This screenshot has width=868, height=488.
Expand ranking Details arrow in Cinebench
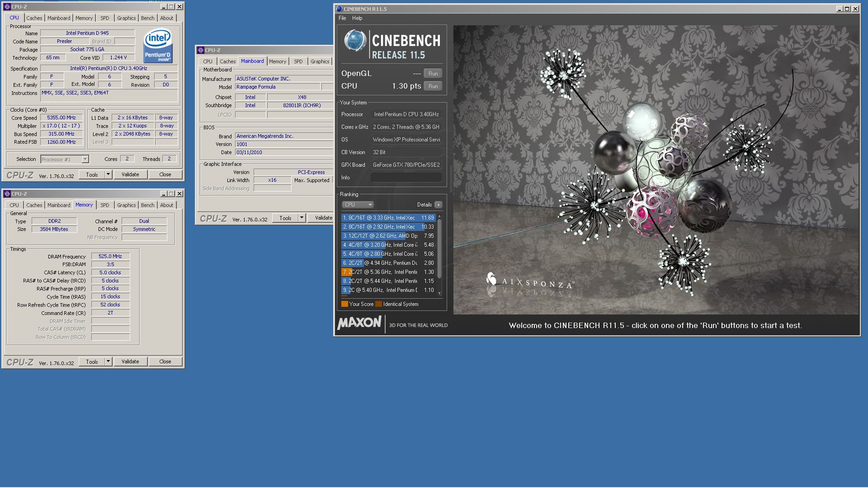tap(438, 205)
